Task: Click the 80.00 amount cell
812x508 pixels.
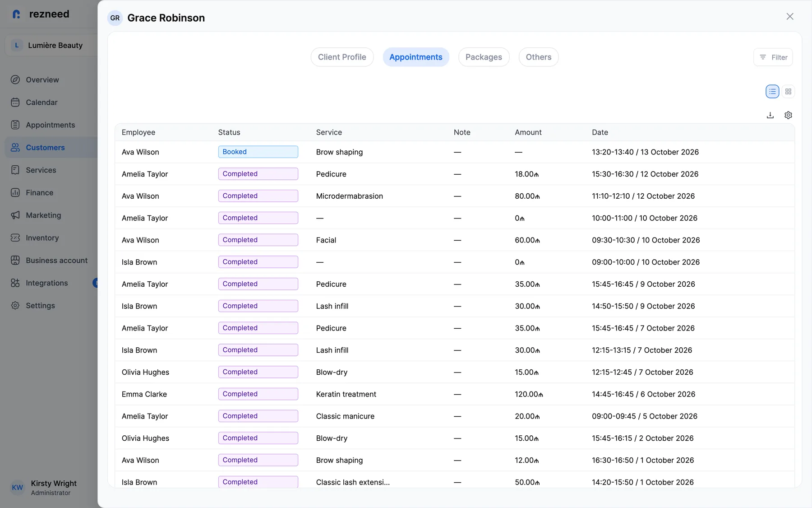Action: point(527,196)
